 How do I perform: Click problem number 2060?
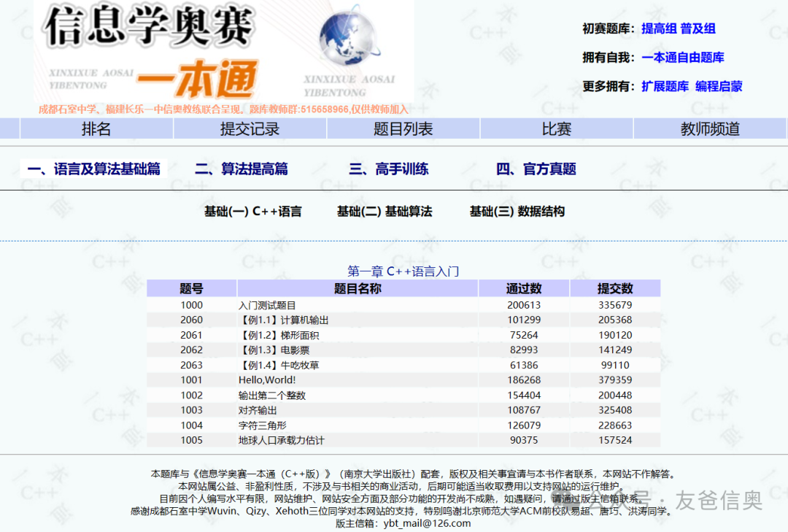pos(191,320)
